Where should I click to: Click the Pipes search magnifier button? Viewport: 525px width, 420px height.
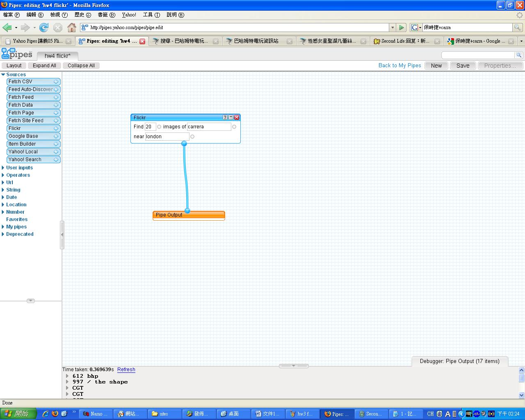click(519, 55)
